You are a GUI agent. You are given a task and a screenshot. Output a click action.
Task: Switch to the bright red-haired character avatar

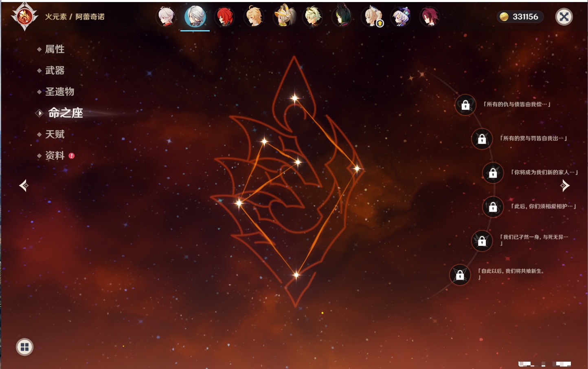click(x=224, y=17)
